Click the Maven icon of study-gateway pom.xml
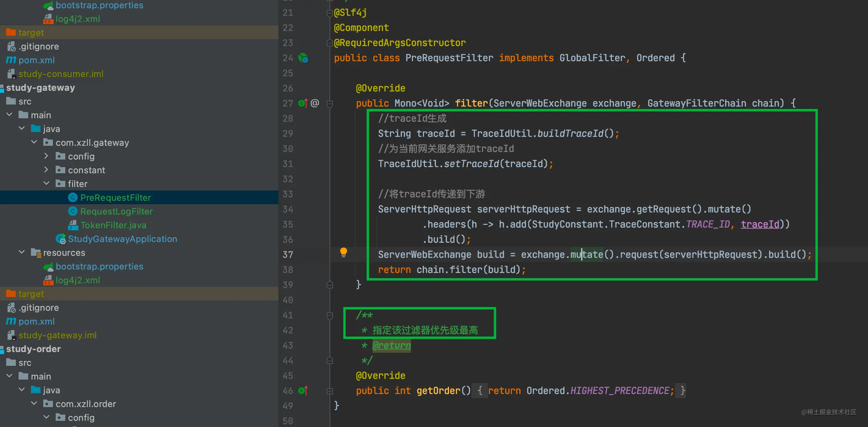Screen dimensions: 868x427 pos(11,321)
